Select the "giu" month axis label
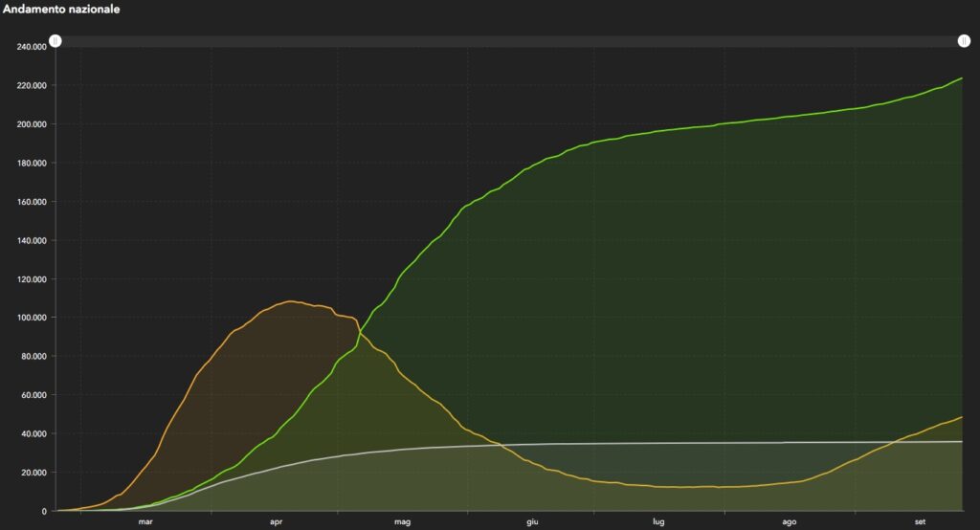 532,521
